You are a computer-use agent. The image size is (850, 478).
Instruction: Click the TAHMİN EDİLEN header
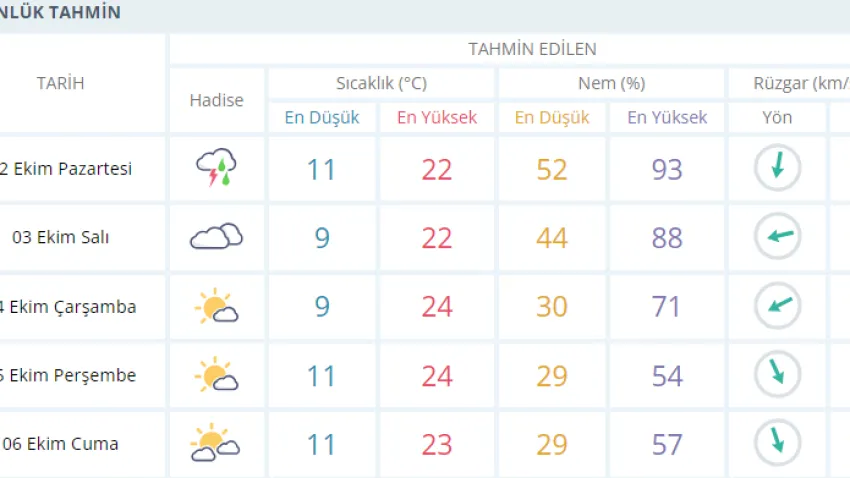[x=532, y=48]
